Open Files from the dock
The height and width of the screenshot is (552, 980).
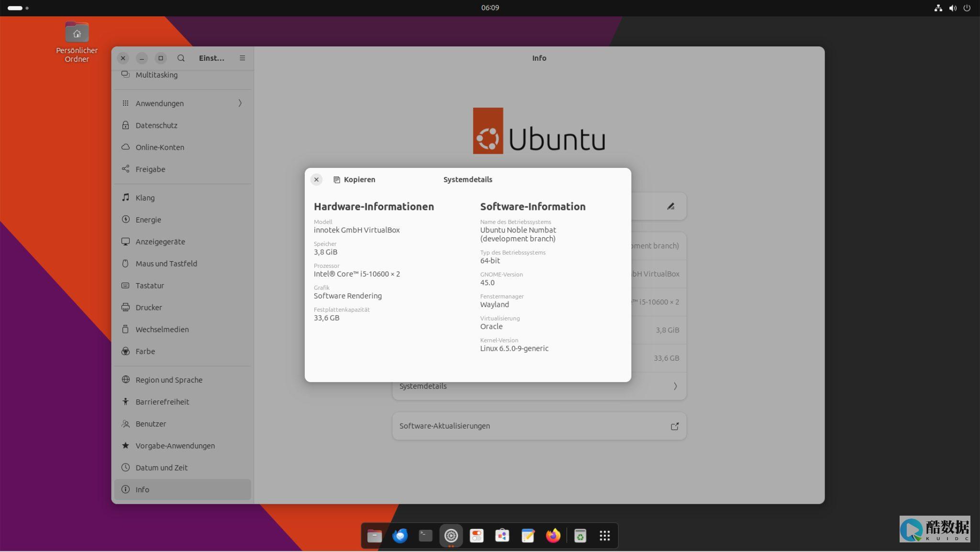tap(374, 536)
